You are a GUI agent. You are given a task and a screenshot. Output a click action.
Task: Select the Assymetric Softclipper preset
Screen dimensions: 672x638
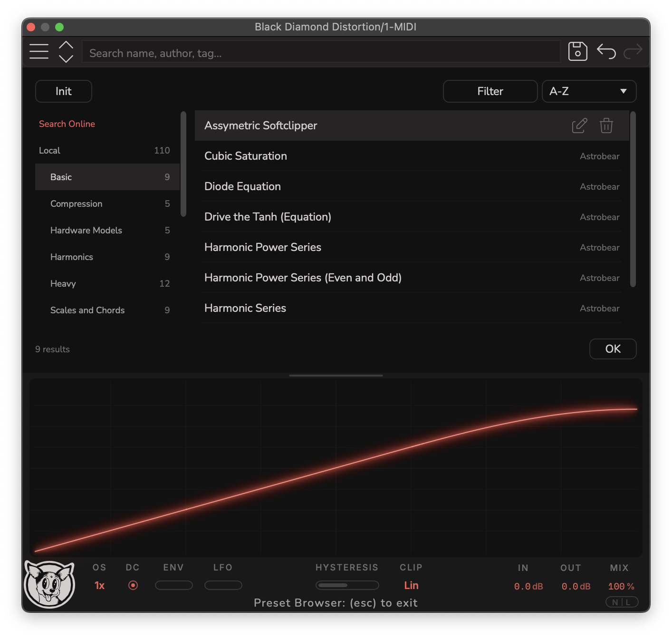[x=412, y=126]
